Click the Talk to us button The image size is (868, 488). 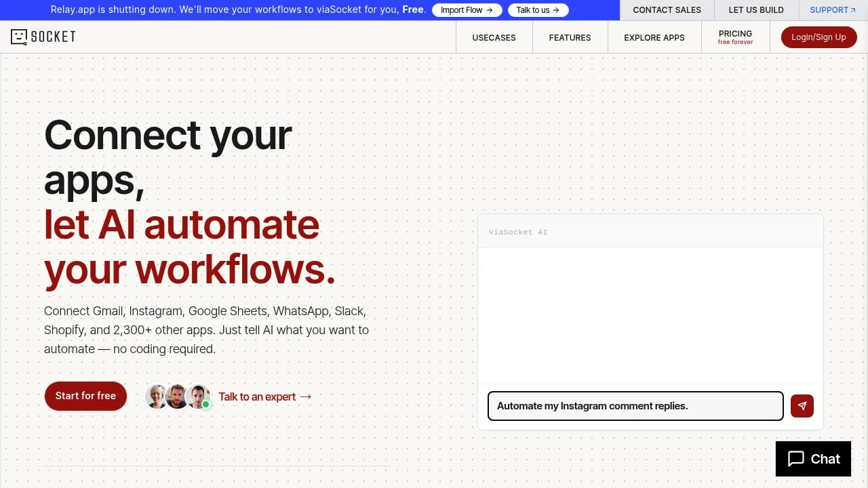click(538, 10)
